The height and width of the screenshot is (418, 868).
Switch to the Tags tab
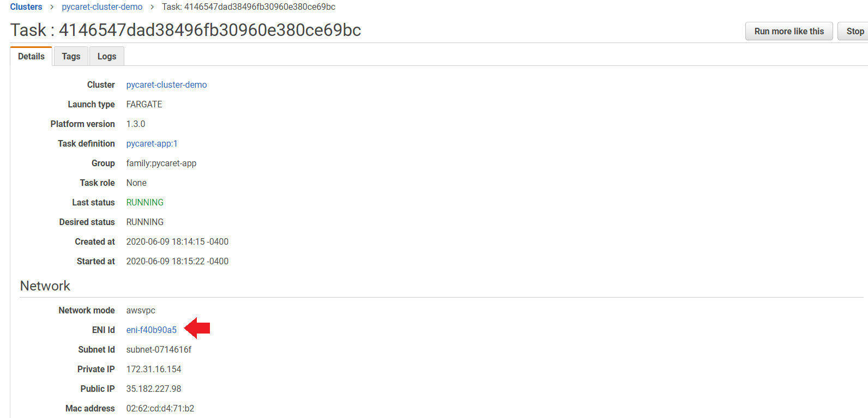[x=71, y=56]
